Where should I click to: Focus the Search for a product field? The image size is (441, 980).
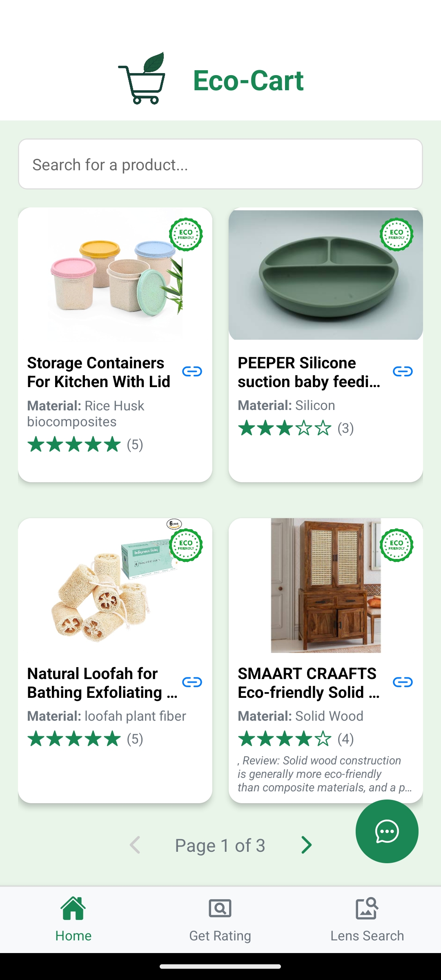pyautogui.click(x=220, y=164)
